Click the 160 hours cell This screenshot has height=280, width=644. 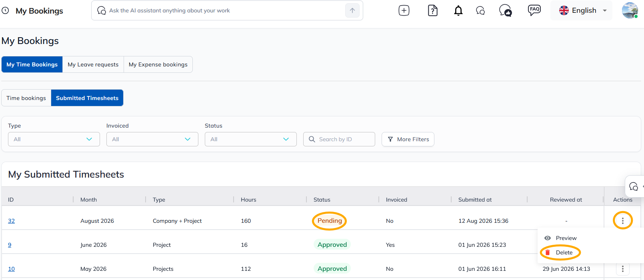[x=246, y=221]
